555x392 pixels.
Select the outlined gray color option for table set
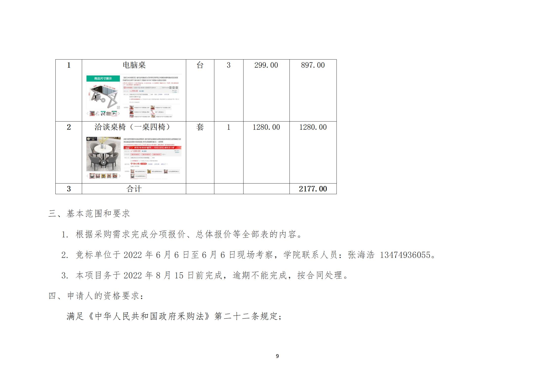coord(138,176)
